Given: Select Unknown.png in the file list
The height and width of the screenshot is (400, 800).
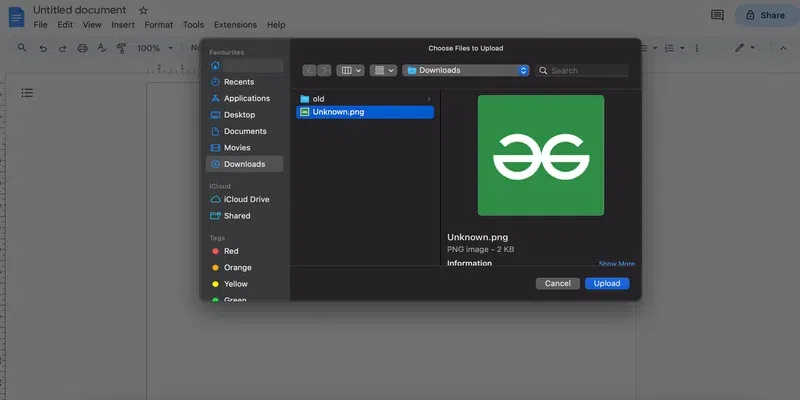Looking at the screenshot, I should [365, 112].
